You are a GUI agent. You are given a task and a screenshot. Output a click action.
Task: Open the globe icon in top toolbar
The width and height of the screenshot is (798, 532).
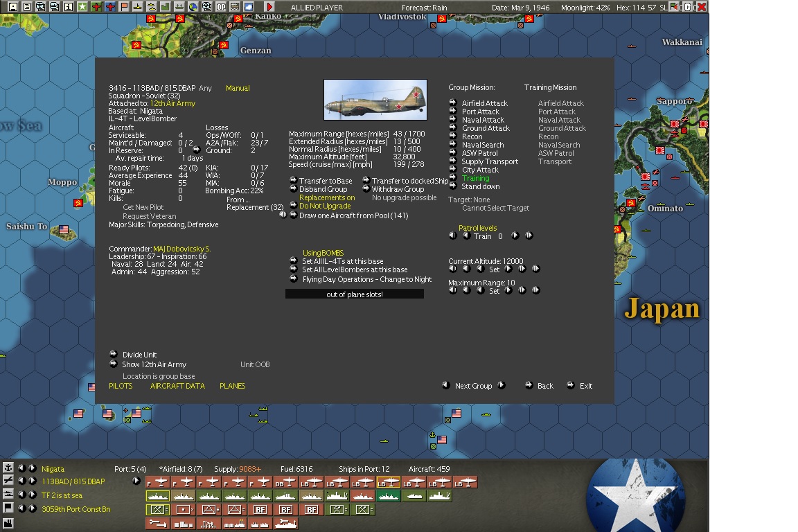[193, 7]
